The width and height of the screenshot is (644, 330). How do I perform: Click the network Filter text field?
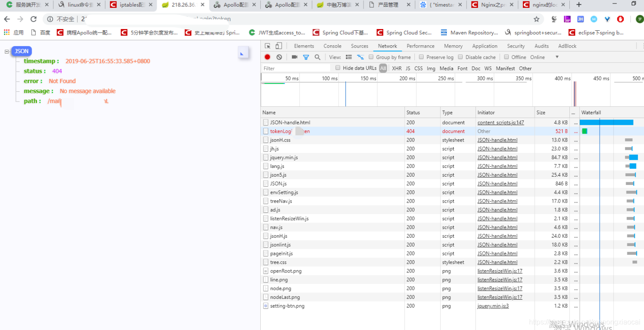pyautogui.click(x=296, y=68)
